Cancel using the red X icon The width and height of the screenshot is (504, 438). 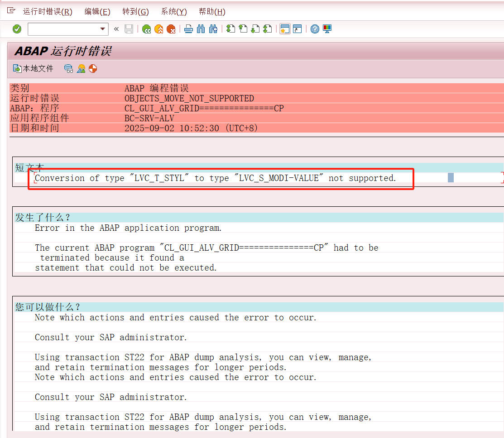click(171, 29)
